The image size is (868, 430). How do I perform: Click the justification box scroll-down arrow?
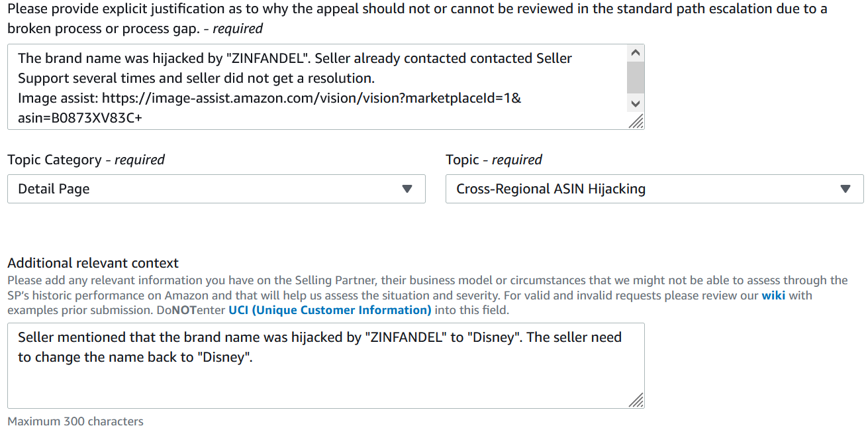coord(636,103)
